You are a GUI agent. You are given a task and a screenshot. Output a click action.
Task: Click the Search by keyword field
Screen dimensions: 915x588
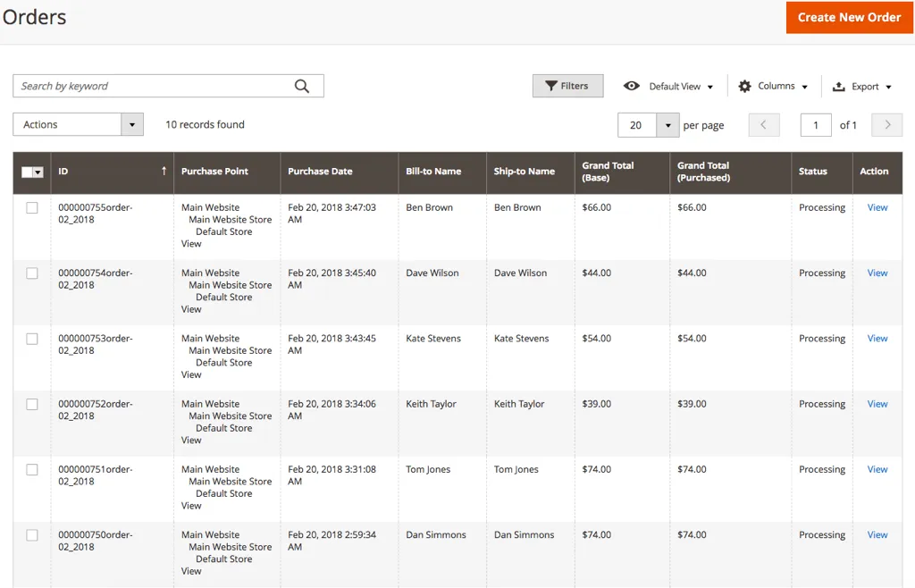(152, 86)
